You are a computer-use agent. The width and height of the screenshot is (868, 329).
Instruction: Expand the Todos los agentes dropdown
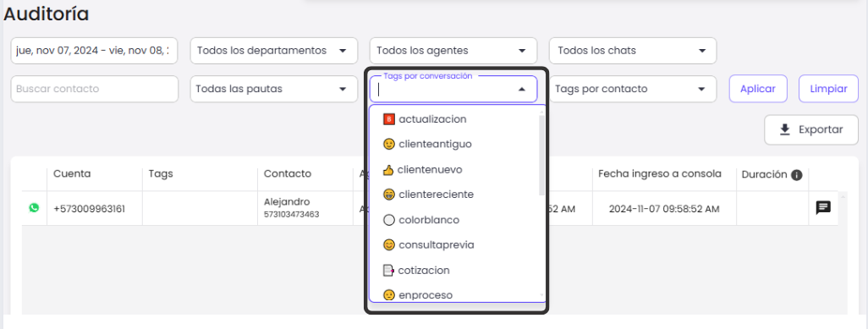click(453, 51)
